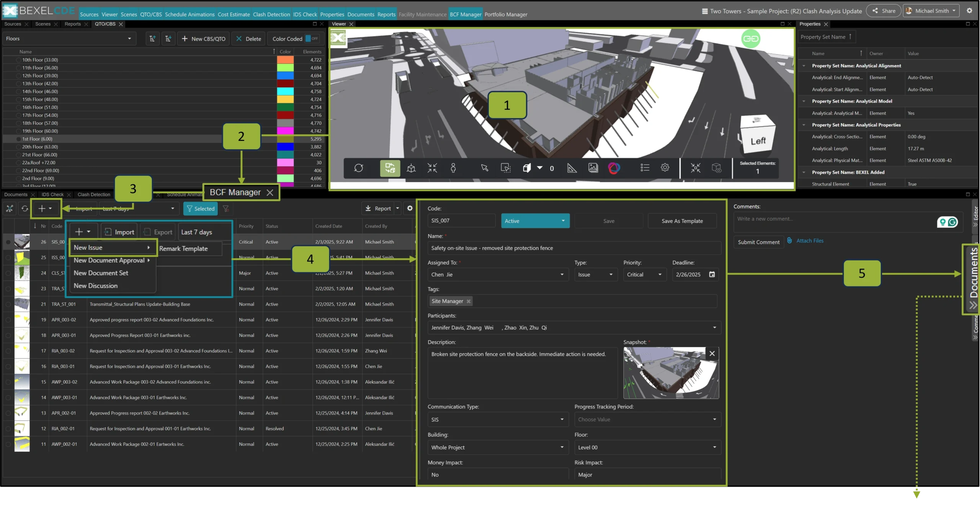Open Cost Estimate in top menu
The height and width of the screenshot is (506, 980).
[x=234, y=14]
